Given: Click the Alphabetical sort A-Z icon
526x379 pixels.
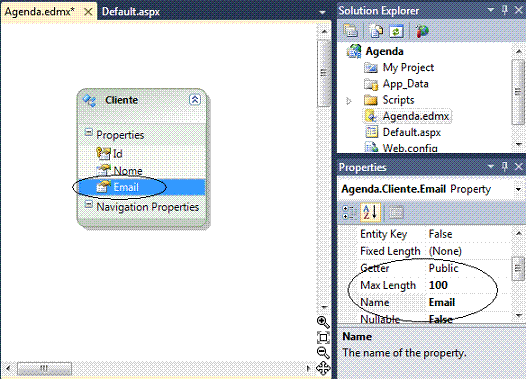Looking at the screenshot, I should pyautogui.click(x=371, y=212).
